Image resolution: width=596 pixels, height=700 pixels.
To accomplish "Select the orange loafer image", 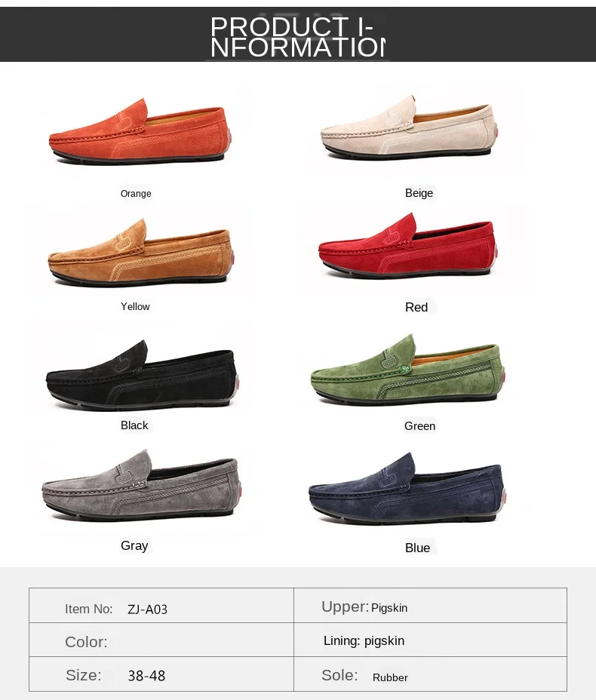I will [140, 130].
